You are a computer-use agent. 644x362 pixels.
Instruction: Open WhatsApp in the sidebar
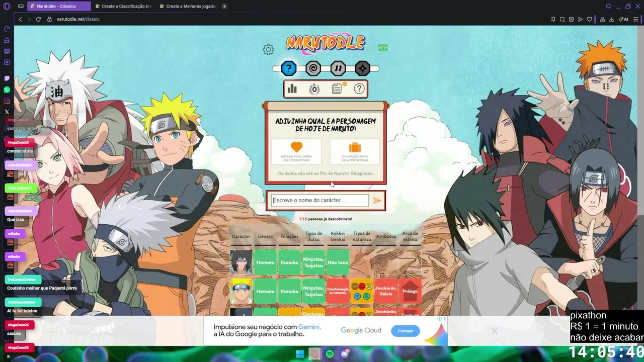click(7, 89)
